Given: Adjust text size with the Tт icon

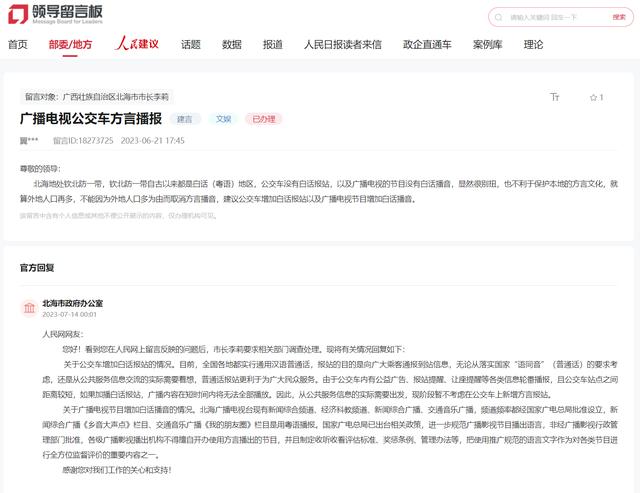Looking at the screenshot, I should tap(555, 97).
